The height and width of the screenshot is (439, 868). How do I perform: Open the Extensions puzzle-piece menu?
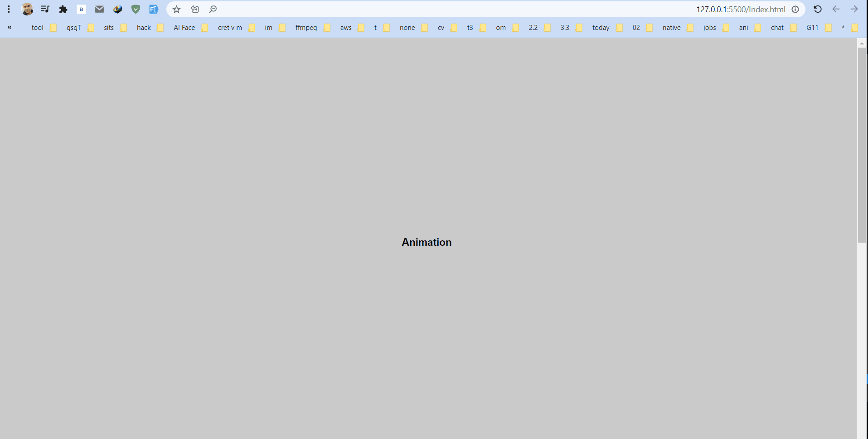click(63, 9)
